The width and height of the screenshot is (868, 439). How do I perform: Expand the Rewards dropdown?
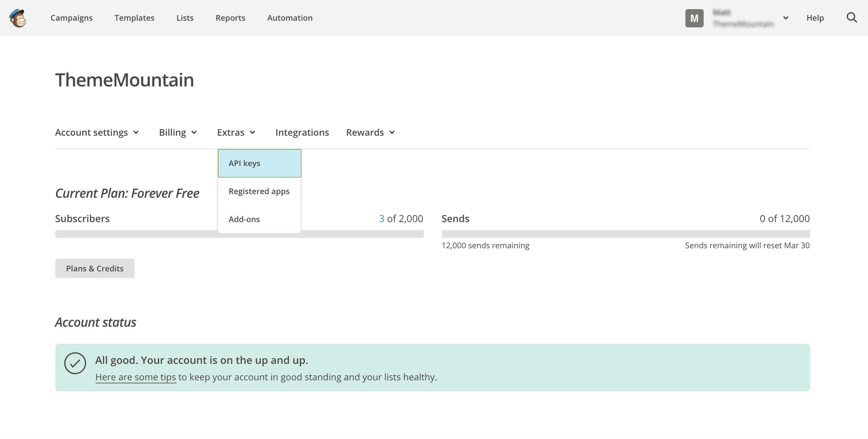[x=371, y=132]
